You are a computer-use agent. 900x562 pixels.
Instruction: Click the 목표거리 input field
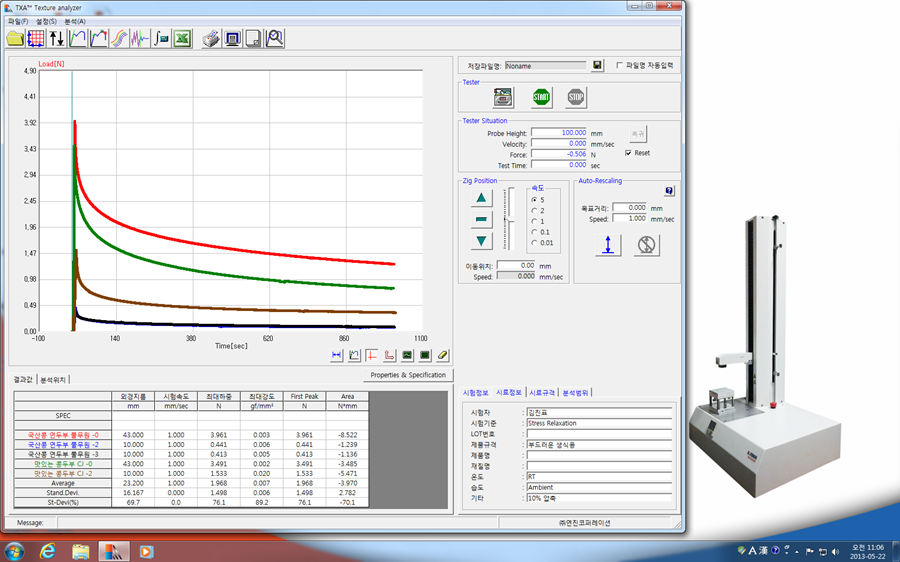coord(629,208)
